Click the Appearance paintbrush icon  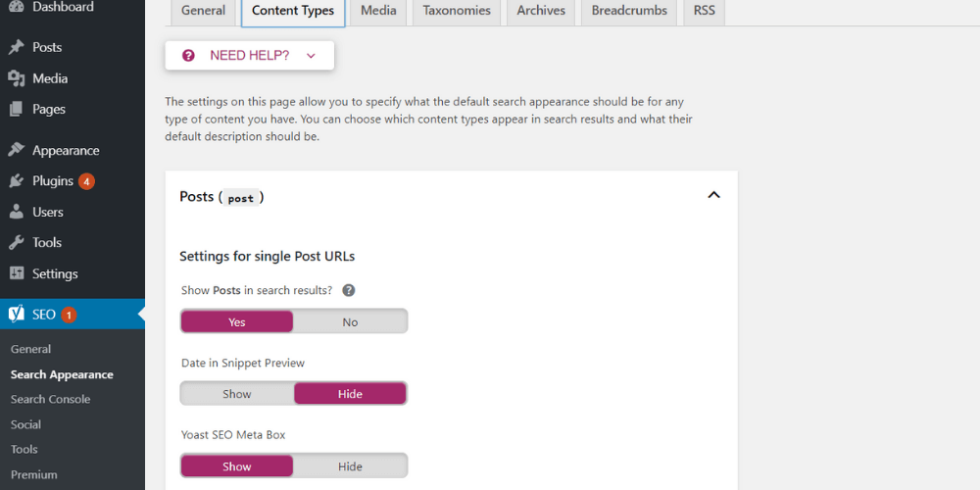(16, 150)
